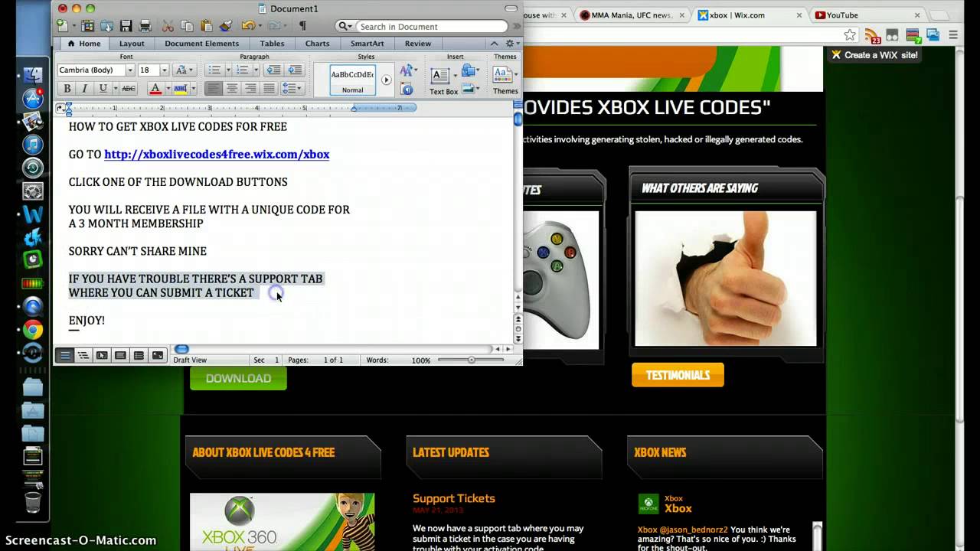980x551 pixels.
Task: Click the Picture insert icon
Action: click(x=469, y=89)
